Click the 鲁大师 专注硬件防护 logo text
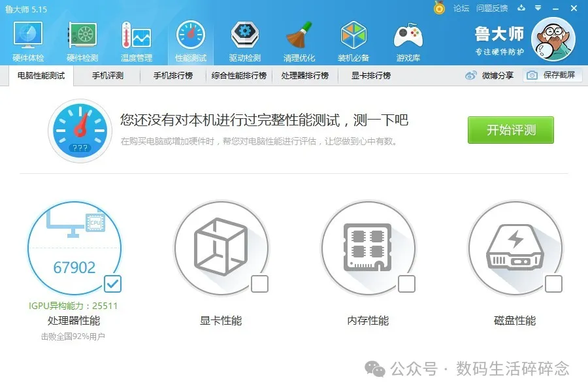 500,41
